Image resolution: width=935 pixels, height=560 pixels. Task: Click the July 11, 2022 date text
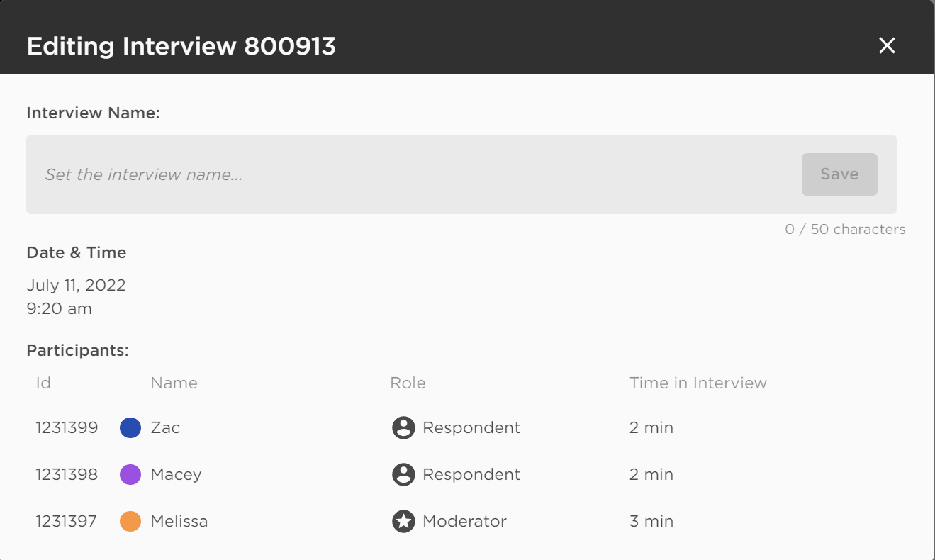76,286
